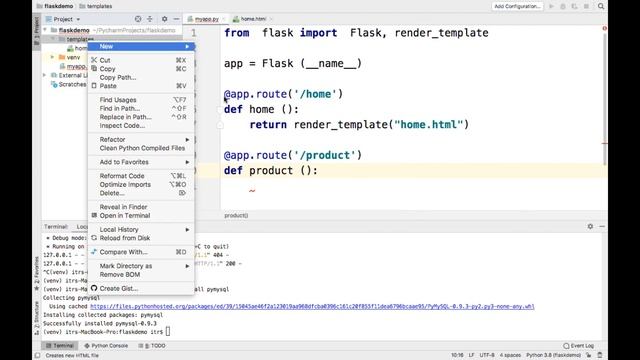The height and width of the screenshot is (360, 640).
Task: Collapse the templates folder tree node
Action: coord(53,39)
